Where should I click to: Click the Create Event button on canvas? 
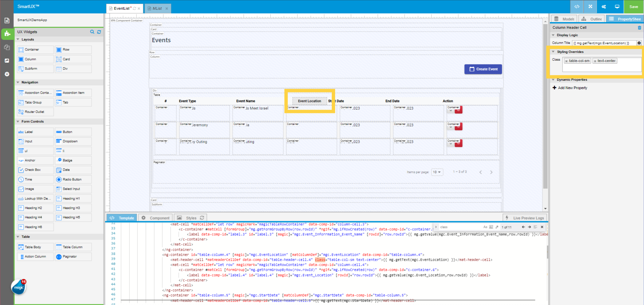click(483, 69)
